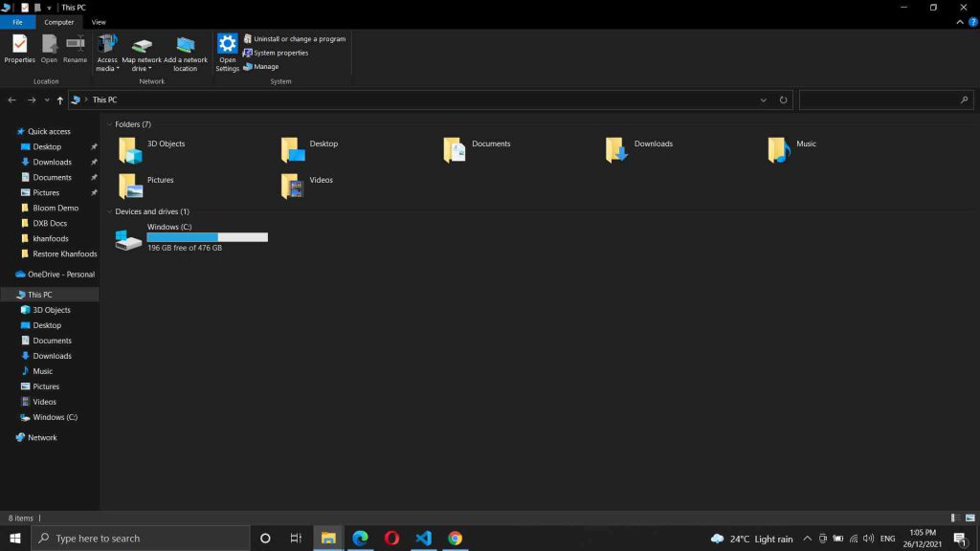Screen dimensions: 980x551
Task: Click the Windows C drive usage bar
Action: tap(207, 236)
